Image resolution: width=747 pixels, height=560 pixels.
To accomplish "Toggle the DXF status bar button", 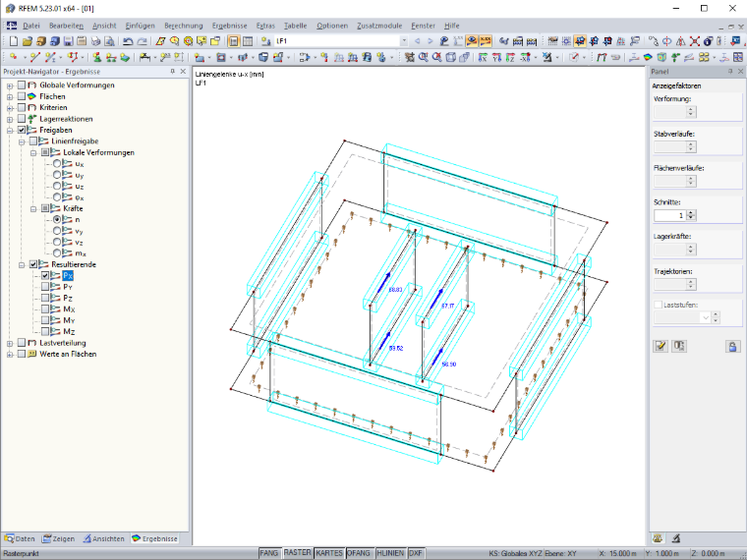I will (x=416, y=553).
